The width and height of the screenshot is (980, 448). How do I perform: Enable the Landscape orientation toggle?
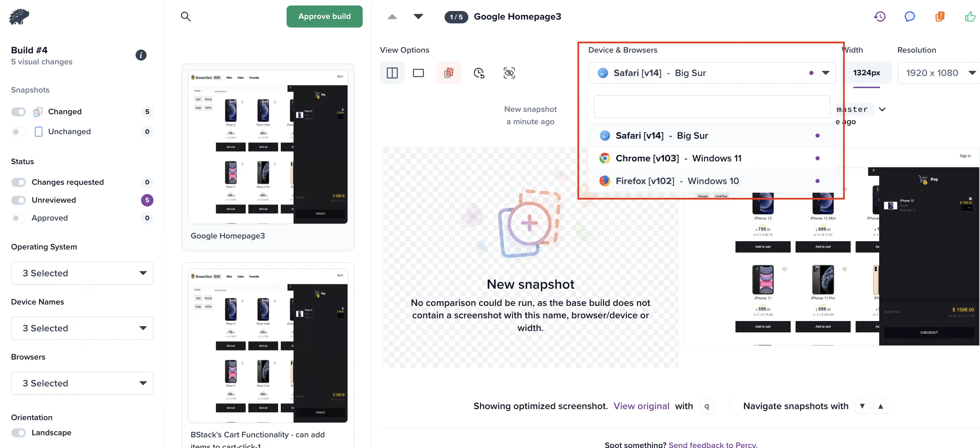[x=18, y=433]
